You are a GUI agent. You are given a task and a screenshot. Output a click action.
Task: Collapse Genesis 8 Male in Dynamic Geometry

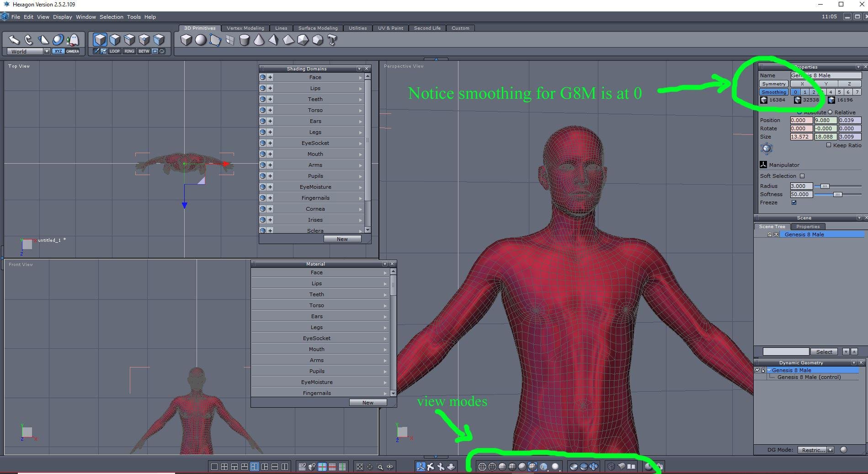769,370
